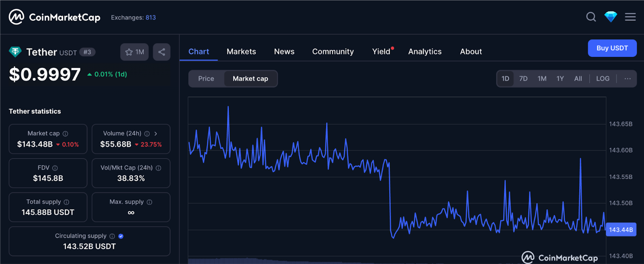Show Max. supply info icon
The width and height of the screenshot is (644, 264).
pyautogui.click(x=149, y=202)
